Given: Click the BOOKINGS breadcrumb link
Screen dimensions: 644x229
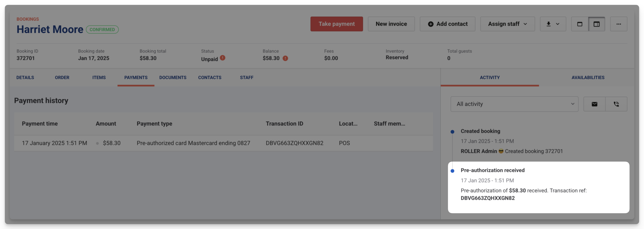Looking at the screenshot, I should point(28,19).
